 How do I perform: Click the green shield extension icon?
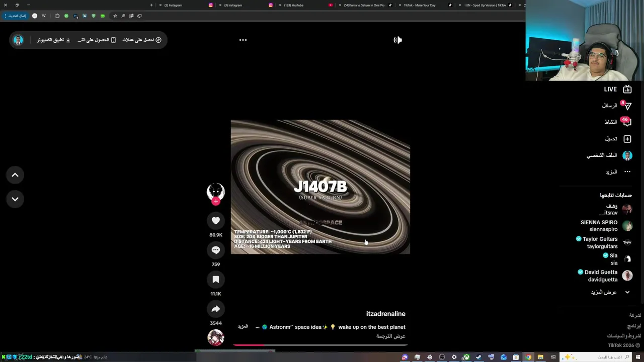pos(94,16)
